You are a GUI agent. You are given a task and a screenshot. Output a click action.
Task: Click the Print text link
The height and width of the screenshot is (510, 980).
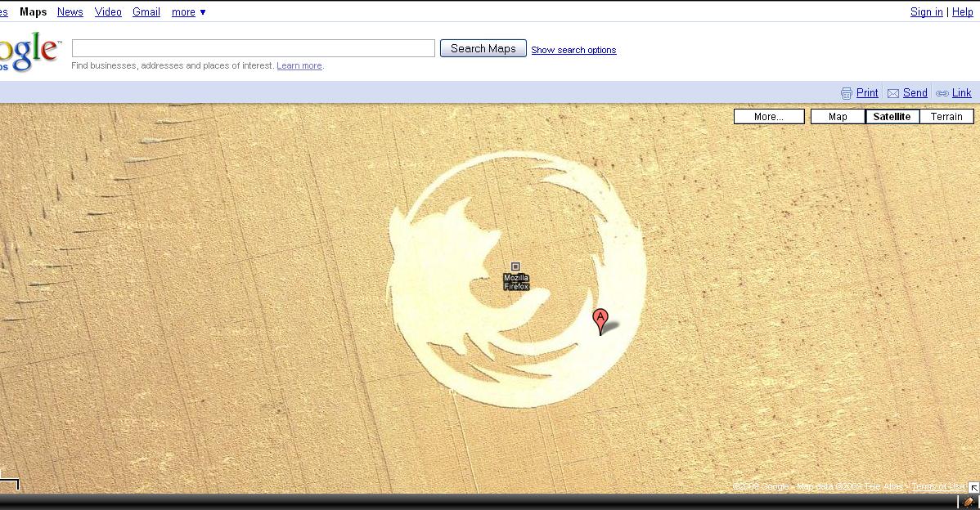867,93
